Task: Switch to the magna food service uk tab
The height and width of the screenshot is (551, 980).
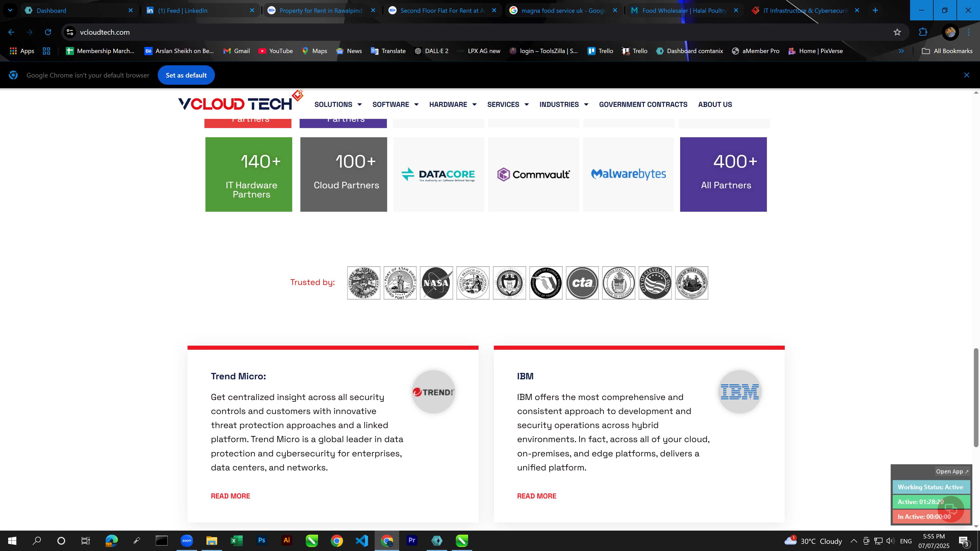Action: pyautogui.click(x=563, y=10)
